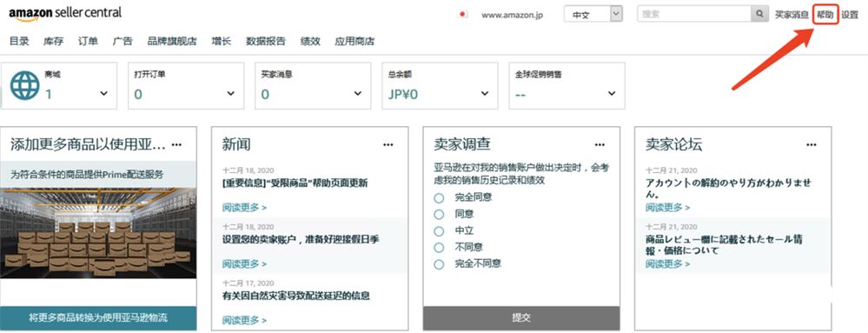
Task: Click into the 搜索 search field
Action: point(694,15)
